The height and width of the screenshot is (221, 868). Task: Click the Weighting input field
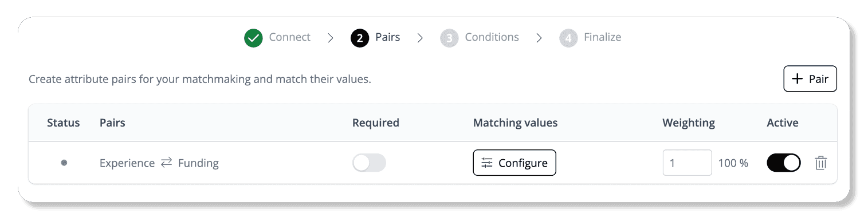[x=688, y=163]
